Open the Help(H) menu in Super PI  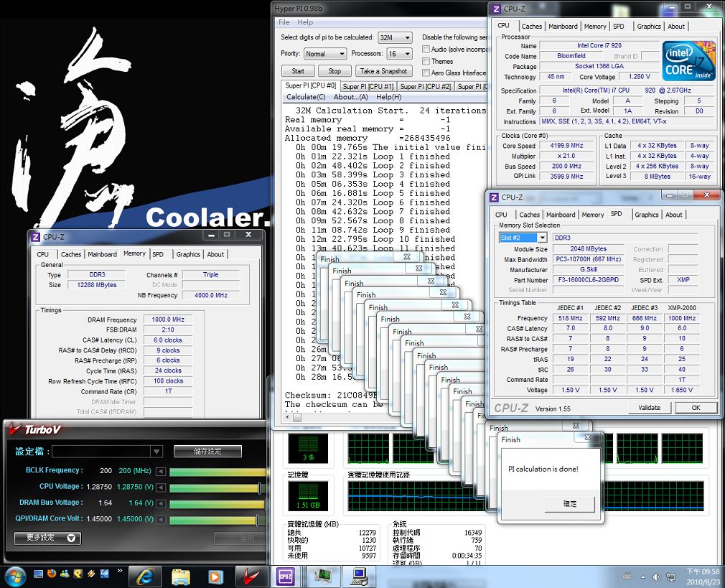[389, 97]
